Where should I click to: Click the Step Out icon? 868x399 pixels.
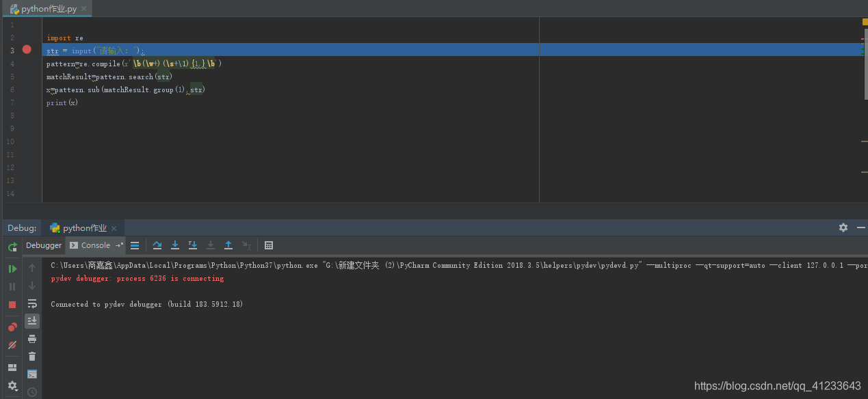coord(228,245)
